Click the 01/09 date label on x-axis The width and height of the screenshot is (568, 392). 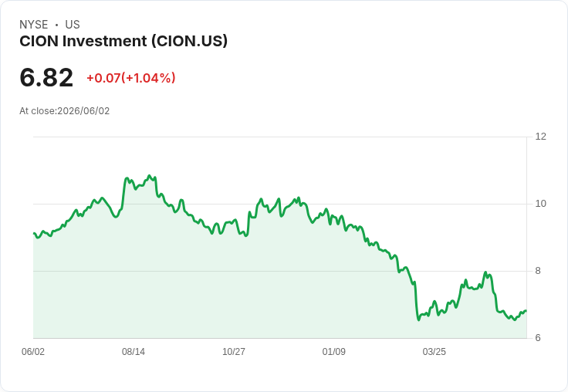pyautogui.click(x=333, y=352)
